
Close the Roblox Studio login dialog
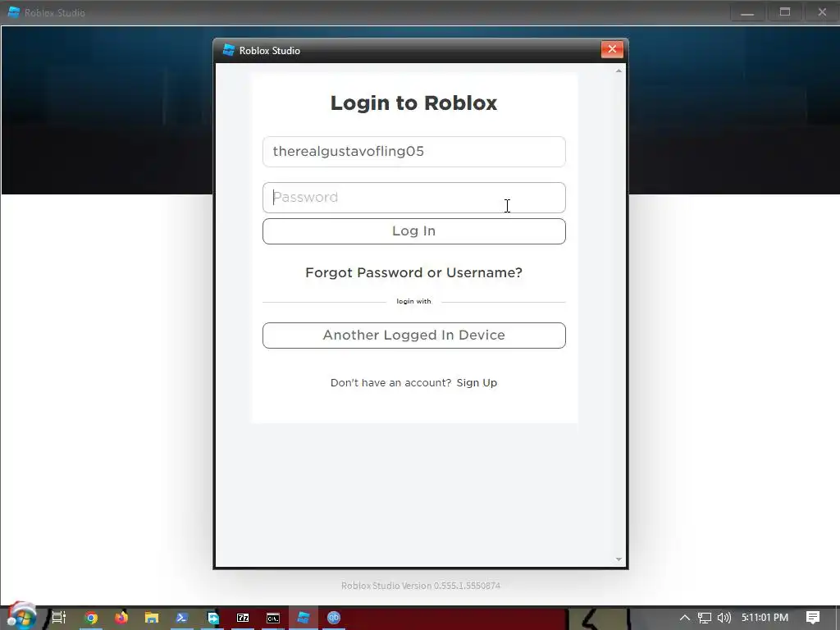[612, 49]
